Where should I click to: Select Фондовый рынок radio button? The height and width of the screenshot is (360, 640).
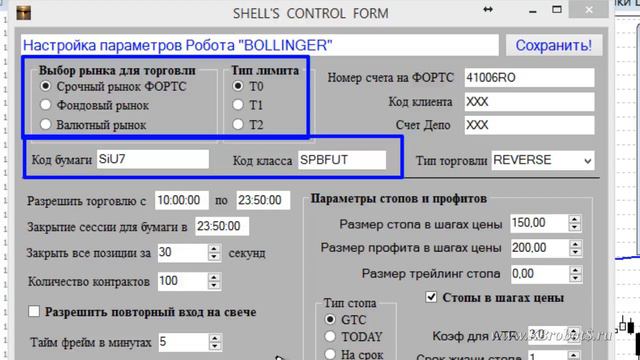(45, 105)
